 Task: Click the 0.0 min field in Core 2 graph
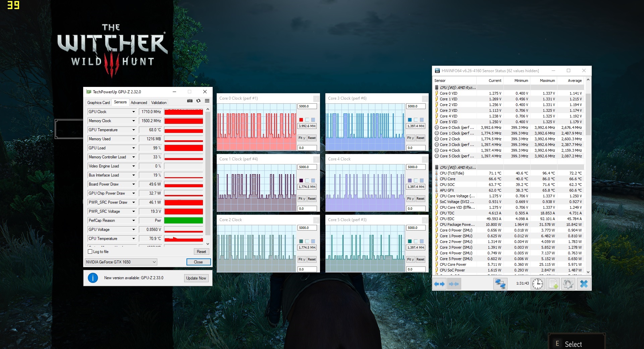[307, 269]
